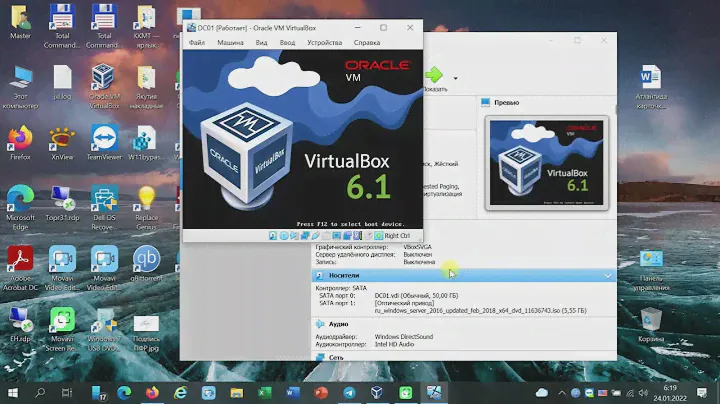720x404 pixels.
Task: Select the XnView desktop icon
Action: tap(61, 142)
